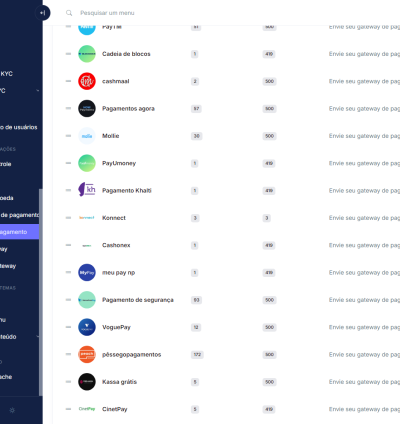
Task: Click the '93' badge in Pagamento de segurança row
Action: click(196, 300)
